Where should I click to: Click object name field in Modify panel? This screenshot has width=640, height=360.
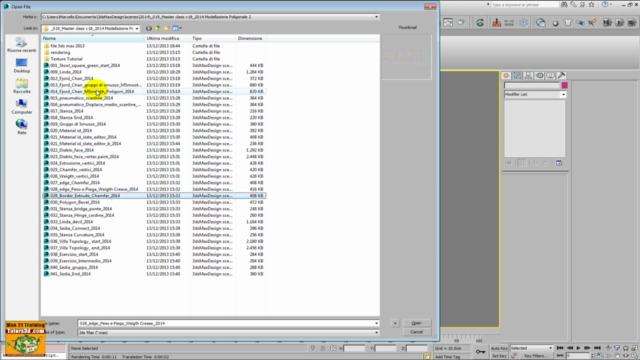tap(532, 85)
